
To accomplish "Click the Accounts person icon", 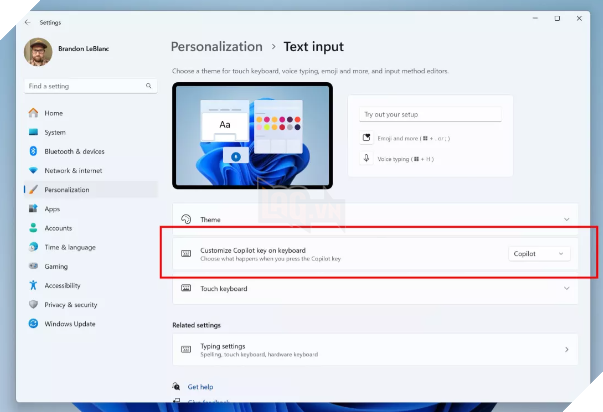I will (33, 228).
